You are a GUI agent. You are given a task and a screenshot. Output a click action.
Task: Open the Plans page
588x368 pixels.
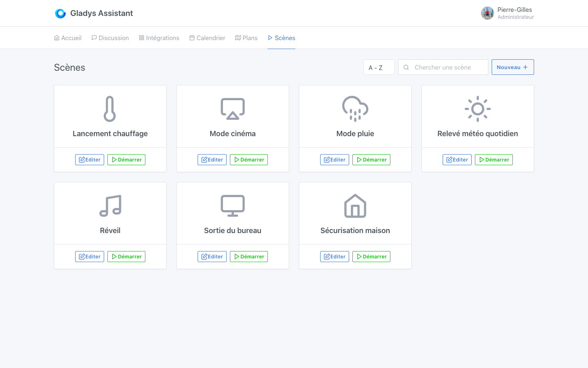click(x=246, y=38)
